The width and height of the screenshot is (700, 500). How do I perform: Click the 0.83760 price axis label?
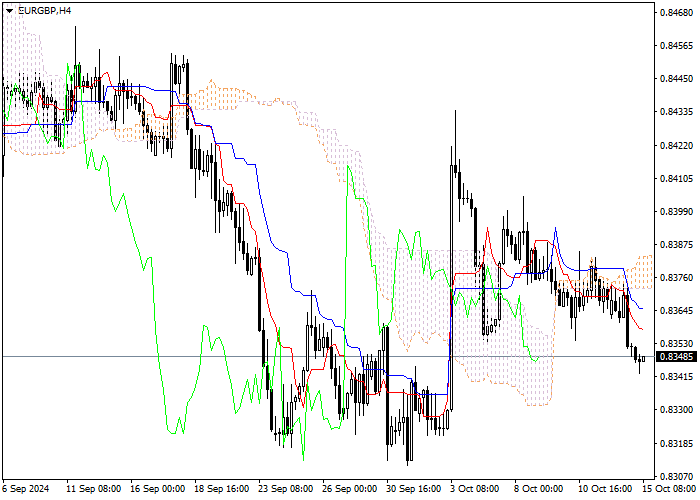(677, 278)
